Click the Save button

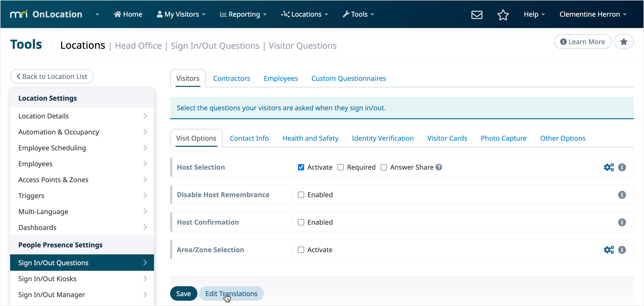[x=183, y=293]
